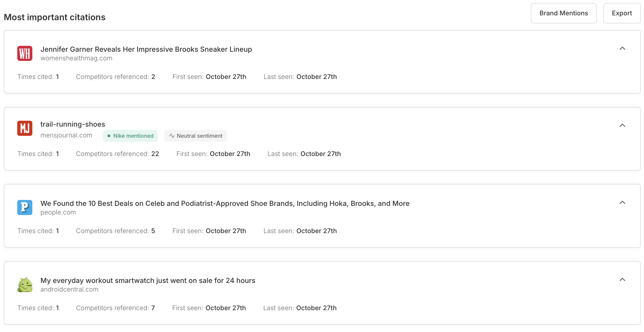Screen dimensions: 644x332
Task: Click the womenshealthmag.com domain text
Action: coord(76,58)
